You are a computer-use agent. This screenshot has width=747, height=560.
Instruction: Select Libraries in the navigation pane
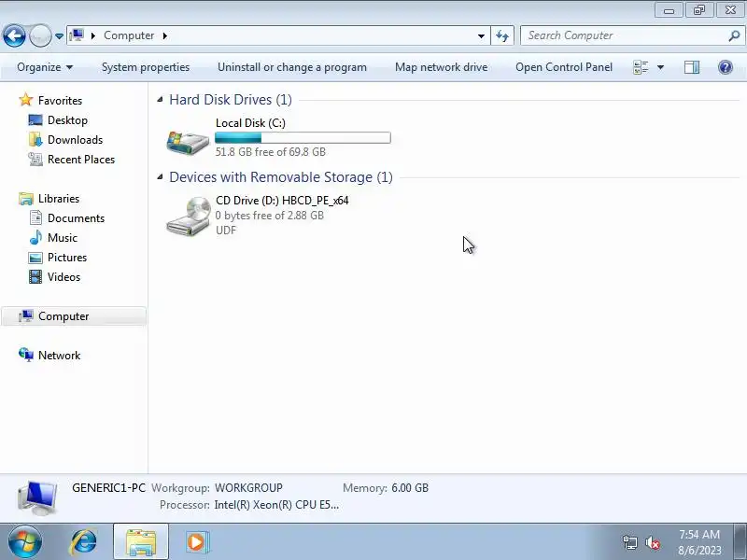(59, 198)
